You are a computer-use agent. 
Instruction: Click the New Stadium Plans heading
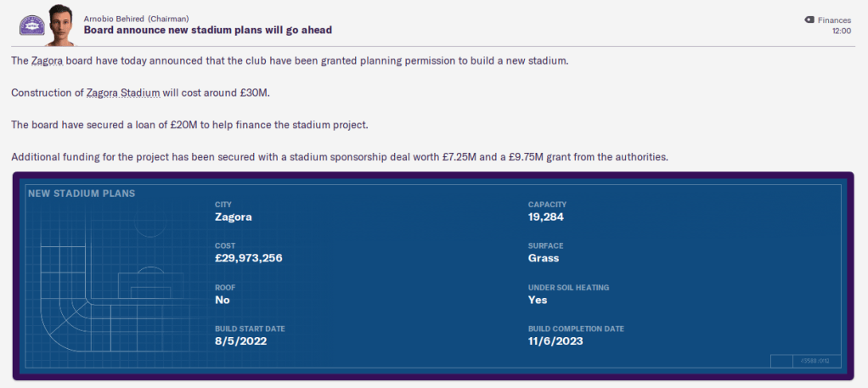[x=82, y=194]
